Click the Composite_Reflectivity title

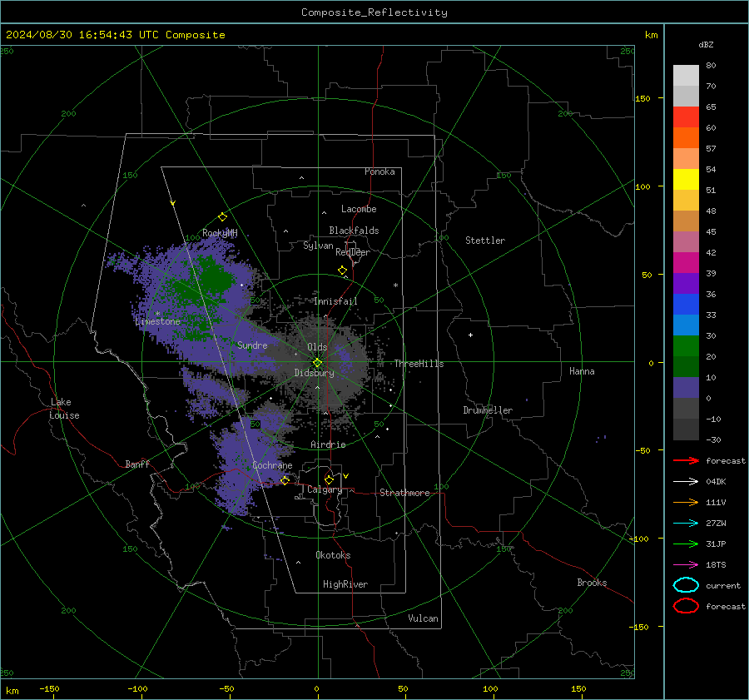coord(374,12)
